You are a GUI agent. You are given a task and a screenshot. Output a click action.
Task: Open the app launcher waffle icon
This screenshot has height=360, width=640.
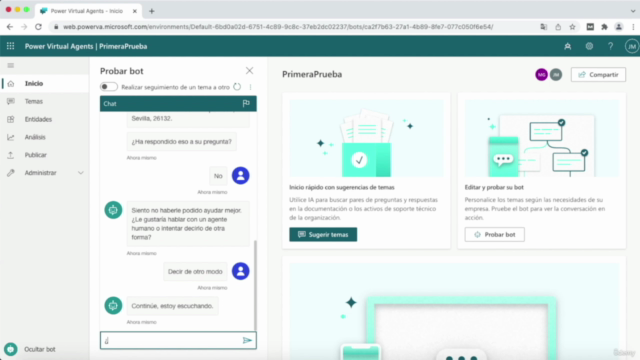(11, 46)
